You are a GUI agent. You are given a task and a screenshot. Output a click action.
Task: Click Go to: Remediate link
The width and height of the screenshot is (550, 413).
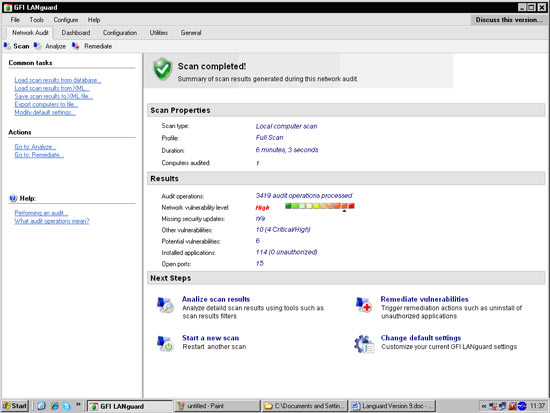pyautogui.click(x=39, y=155)
